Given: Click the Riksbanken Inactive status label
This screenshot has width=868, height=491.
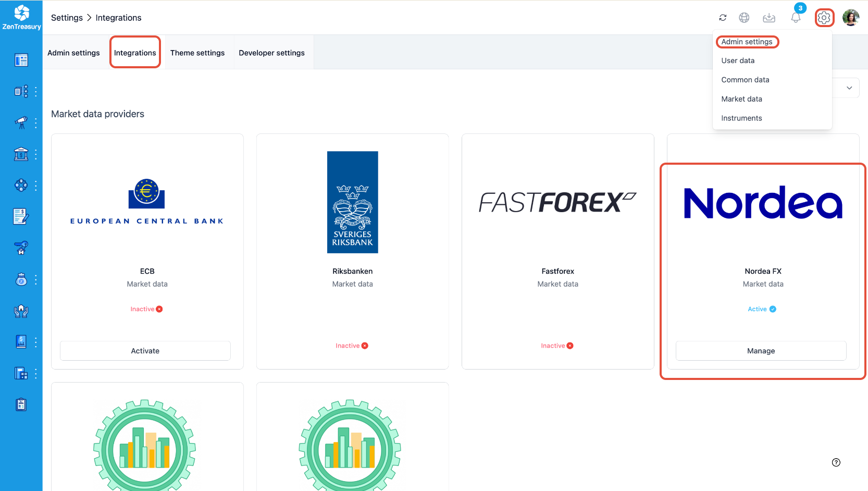Looking at the screenshot, I should [352, 346].
